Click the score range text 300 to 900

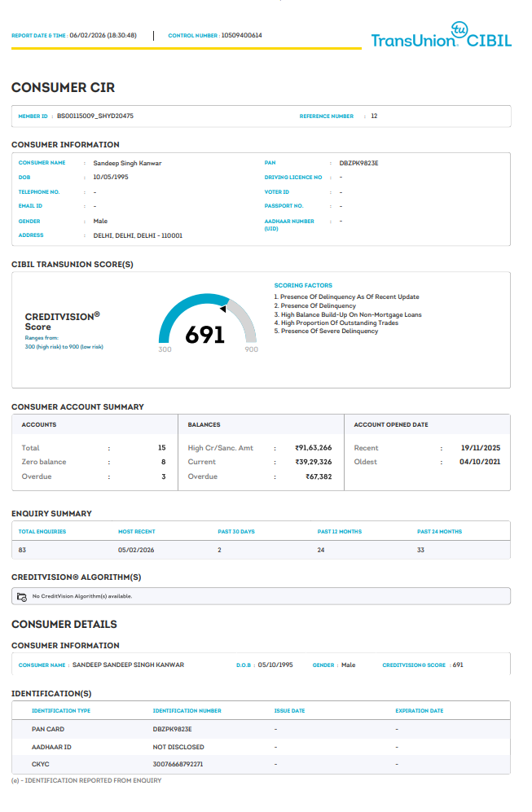(x=64, y=347)
